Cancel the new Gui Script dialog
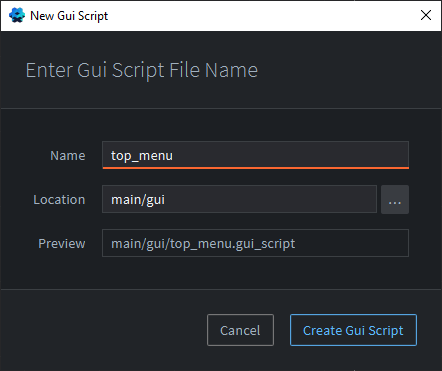The image size is (442, 371). click(240, 330)
